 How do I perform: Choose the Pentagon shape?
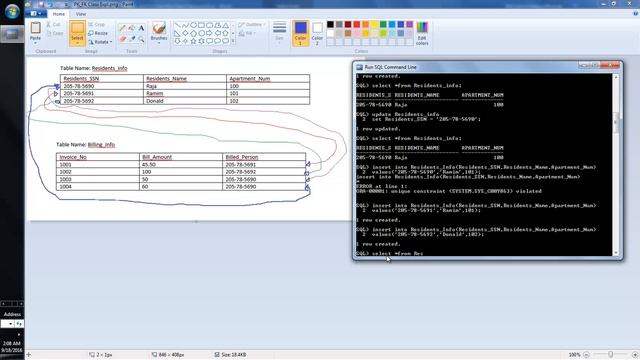[x=193, y=33]
